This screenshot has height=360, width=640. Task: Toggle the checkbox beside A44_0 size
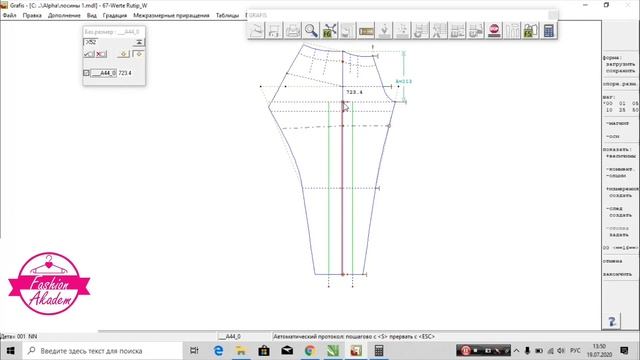[x=86, y=73]
